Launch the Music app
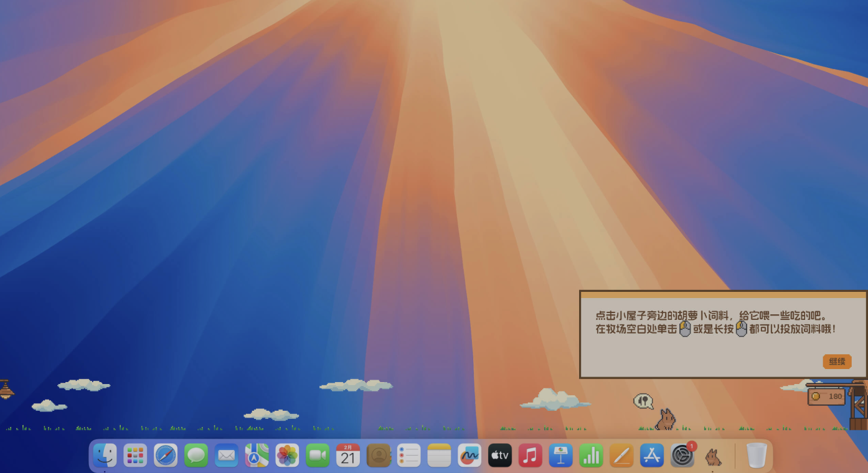Screen dimensions: 868x473 coord(530,455)
